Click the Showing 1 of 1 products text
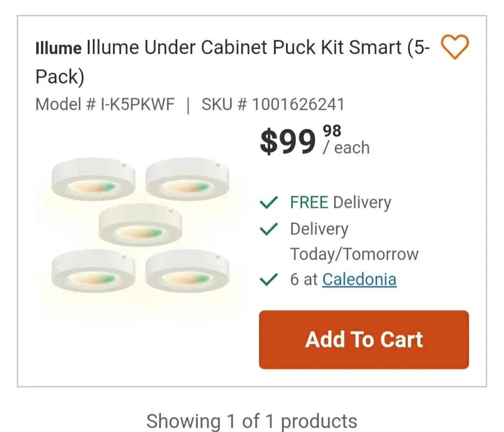504x432 pixels. click(252, 421)
